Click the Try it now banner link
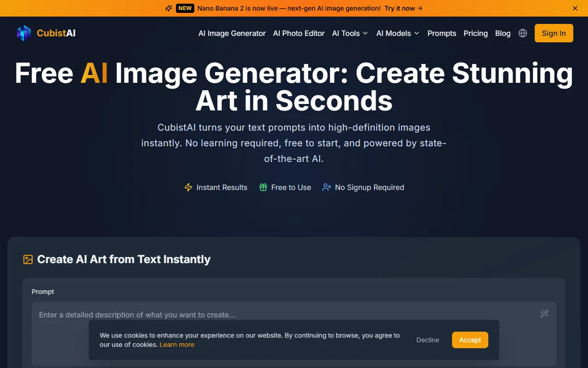Image resolution: width=588 pixels, height=368 pixels. click(403, 8)
